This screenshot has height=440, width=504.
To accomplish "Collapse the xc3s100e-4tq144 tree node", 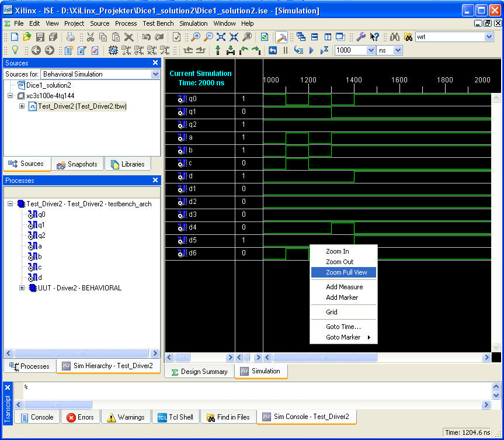I will click(11, 95).
